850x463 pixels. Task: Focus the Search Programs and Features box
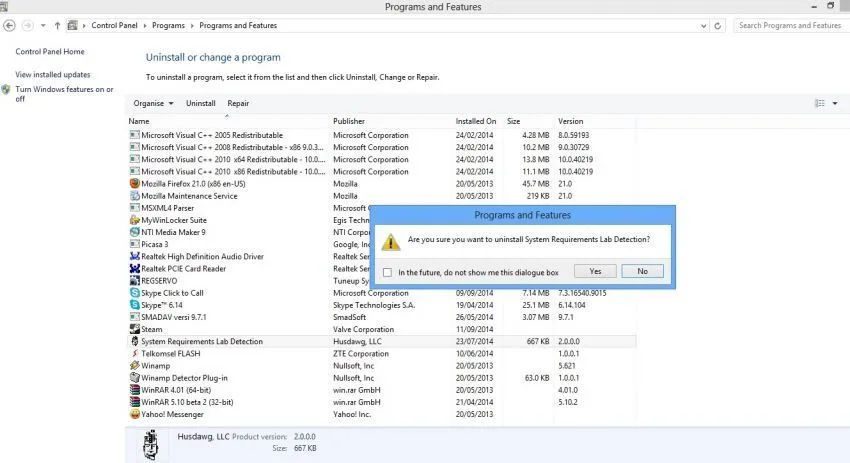coord(790,25)
